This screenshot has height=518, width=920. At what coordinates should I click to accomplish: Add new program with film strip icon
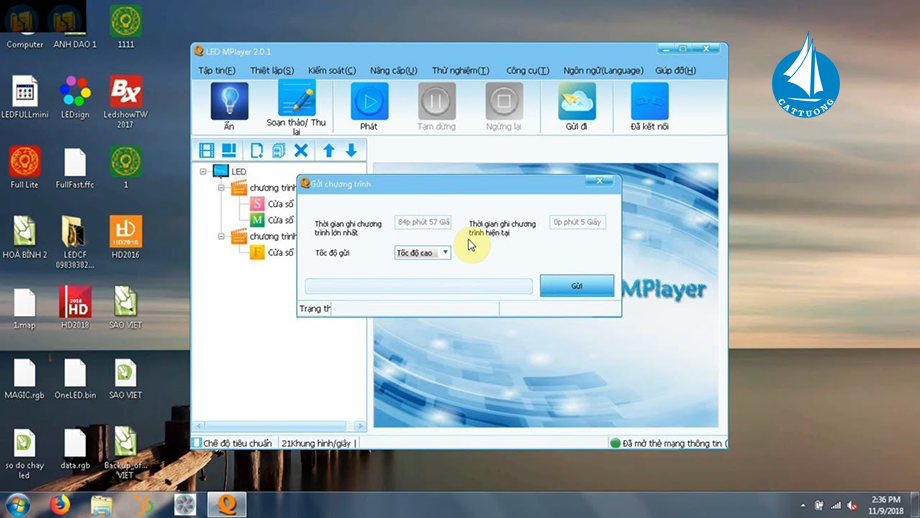click(x=207, y=150)
